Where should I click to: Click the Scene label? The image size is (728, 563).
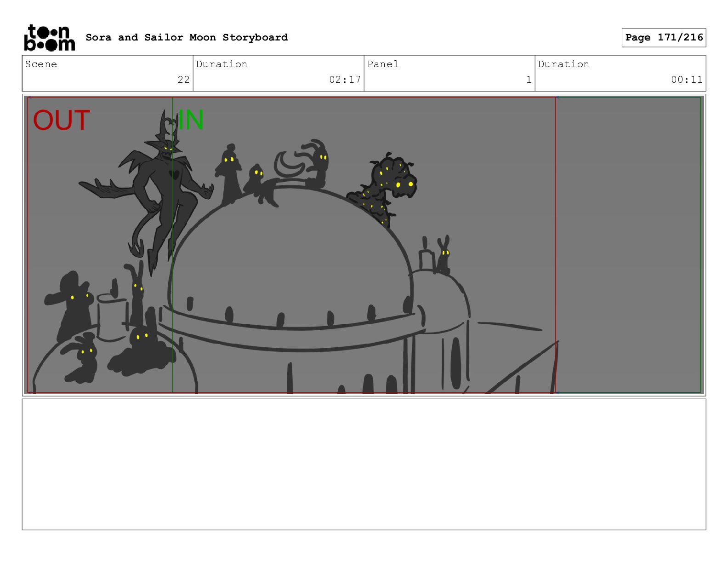41,64
